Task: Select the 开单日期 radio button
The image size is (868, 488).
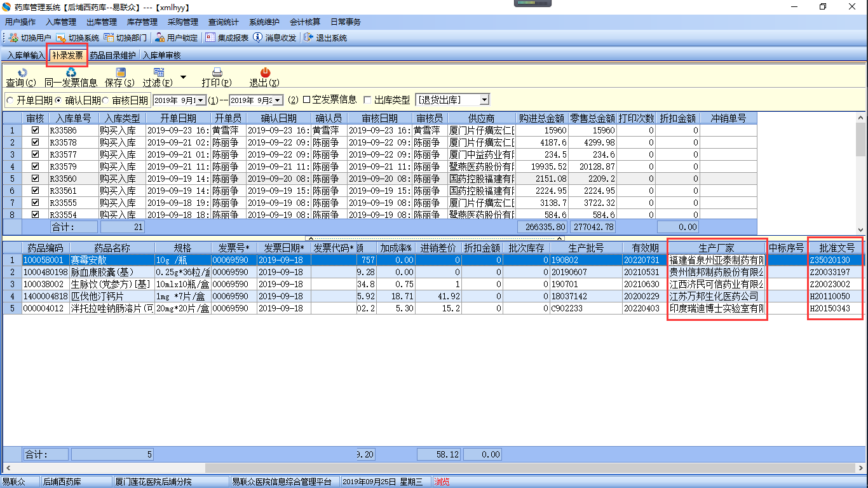Action: coord(10,100)
